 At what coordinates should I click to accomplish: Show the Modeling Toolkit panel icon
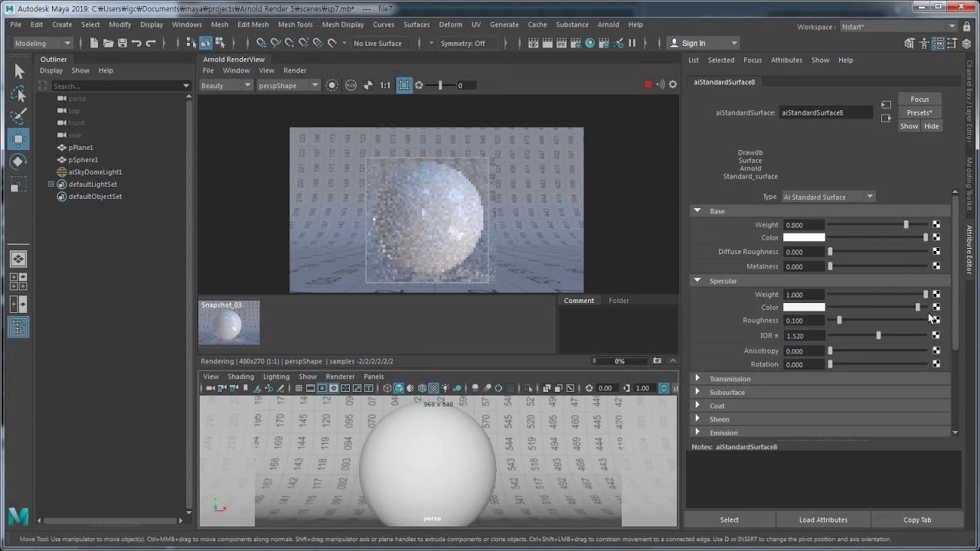coord(909,44)
